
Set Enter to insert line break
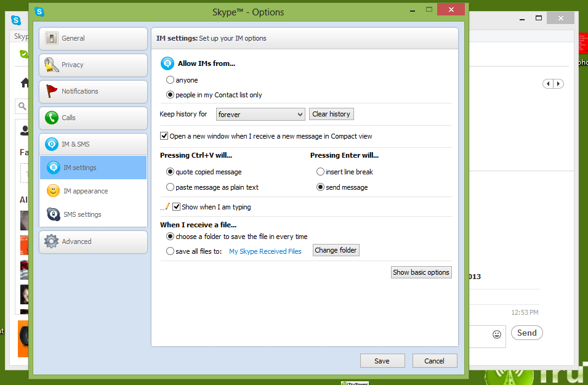(x=345, y=172)
